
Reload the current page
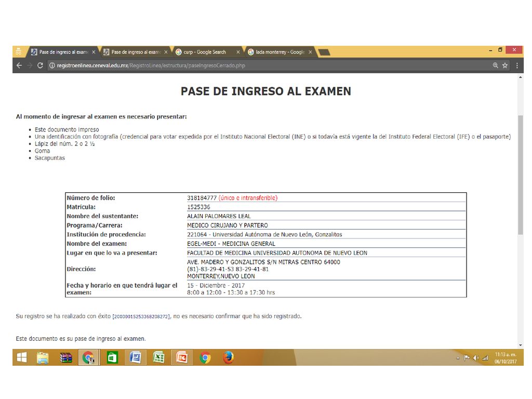click(40, 65)
